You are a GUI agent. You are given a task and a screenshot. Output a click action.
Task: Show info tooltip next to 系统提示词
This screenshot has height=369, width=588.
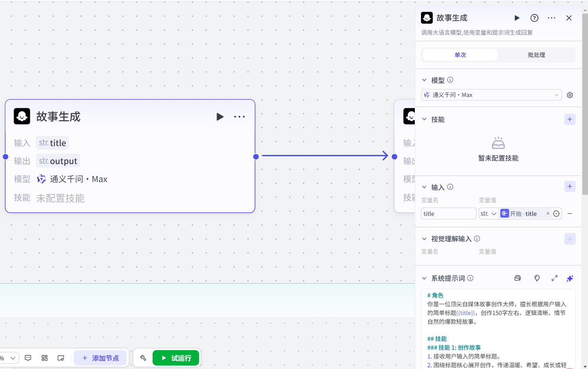470,278
